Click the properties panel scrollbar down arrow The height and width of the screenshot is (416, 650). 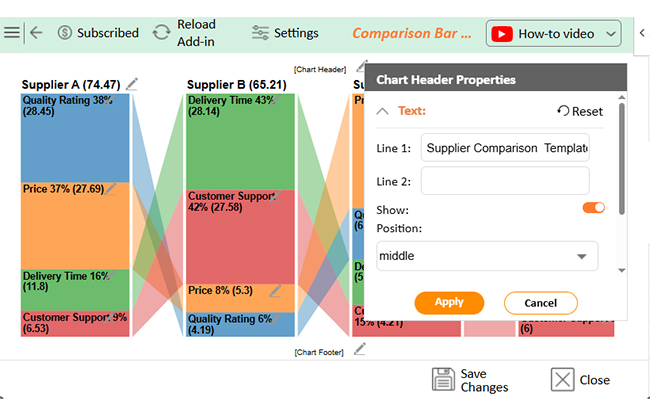click(x=621, y=271)
